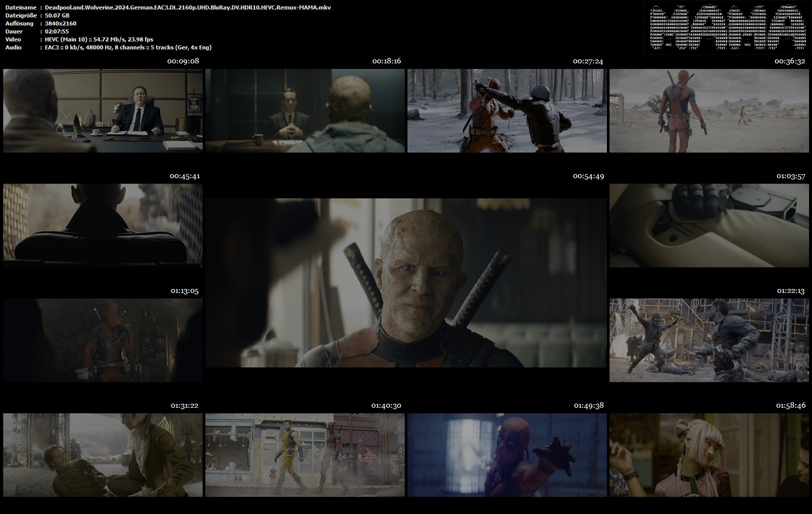The width and height of the screenshot is (812, 514).
Task: Open the thumbnail under timestamp 01:31:22
Action: 103,455
